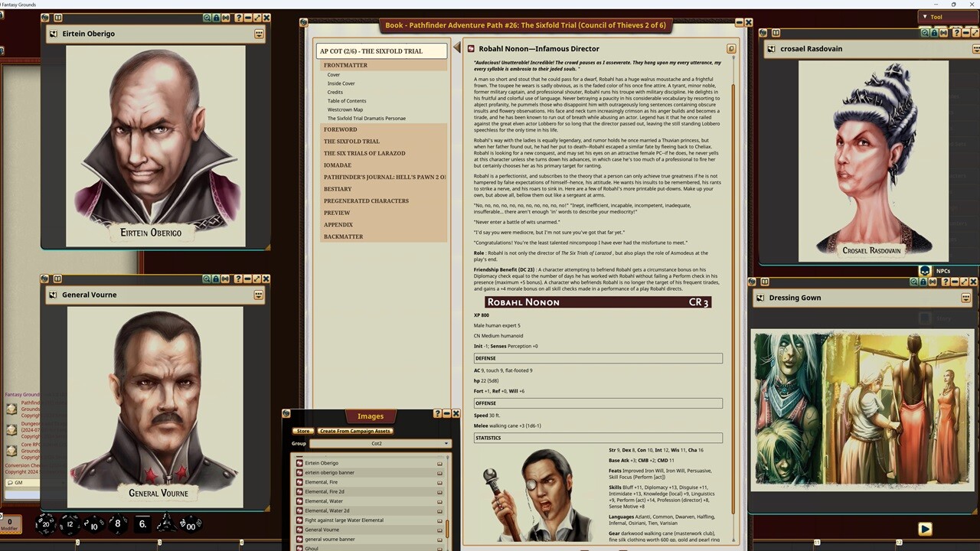
Task: Click the Images list scrollbar handle
Action: click(x=446, y=529)
